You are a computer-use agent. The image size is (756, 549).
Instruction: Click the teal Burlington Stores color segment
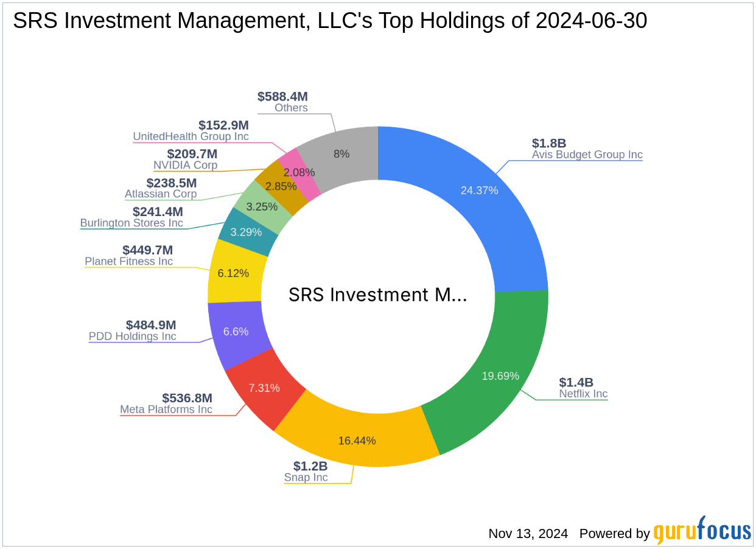point(247,233)
